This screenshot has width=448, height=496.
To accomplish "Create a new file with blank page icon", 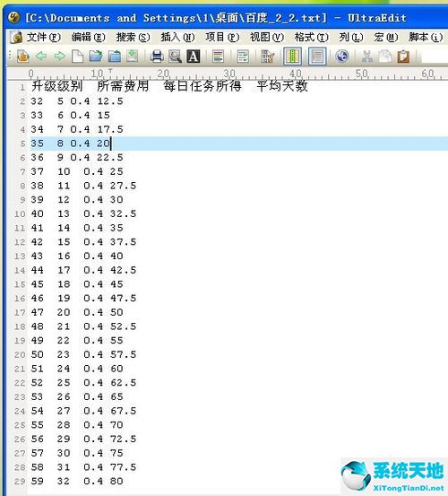I will 77,57.
